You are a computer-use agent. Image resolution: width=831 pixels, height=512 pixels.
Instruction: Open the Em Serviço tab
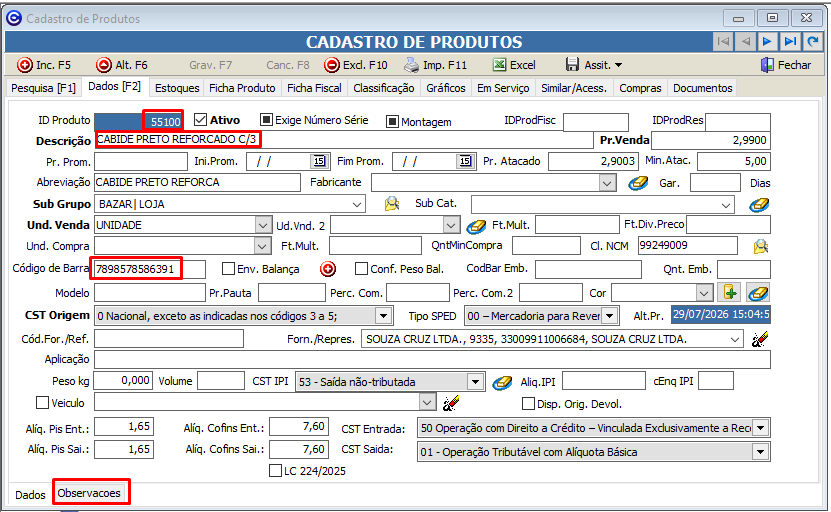pos(503,88)
